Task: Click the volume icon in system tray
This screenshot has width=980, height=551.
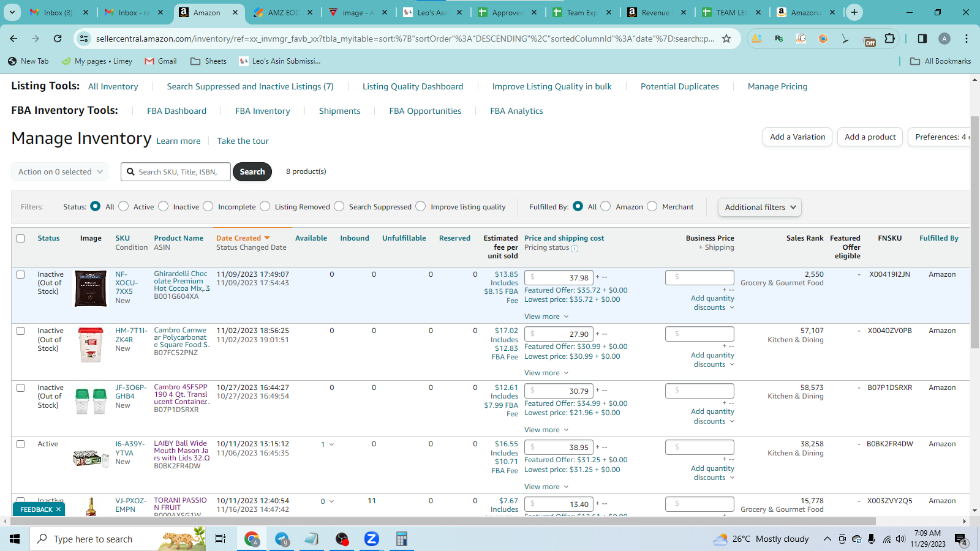Action: (900, 539)
